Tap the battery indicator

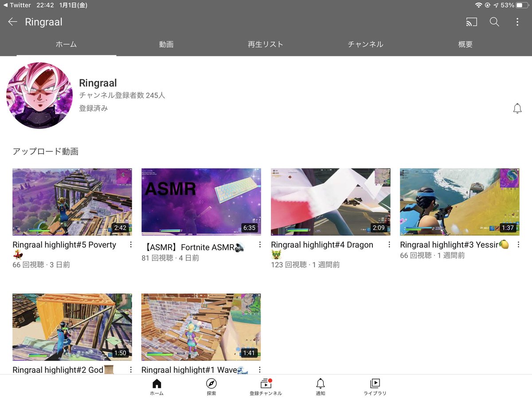tap(522, 5)
